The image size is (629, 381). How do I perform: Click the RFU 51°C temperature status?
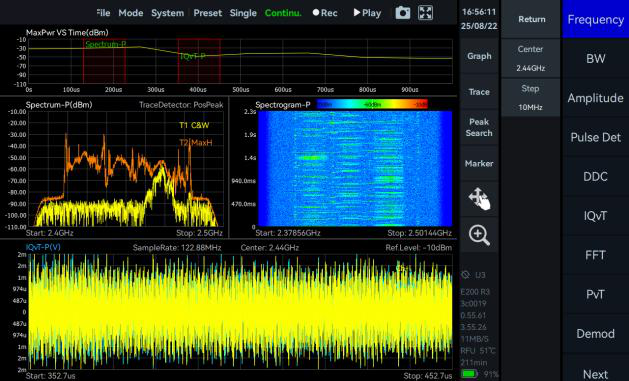478,351
